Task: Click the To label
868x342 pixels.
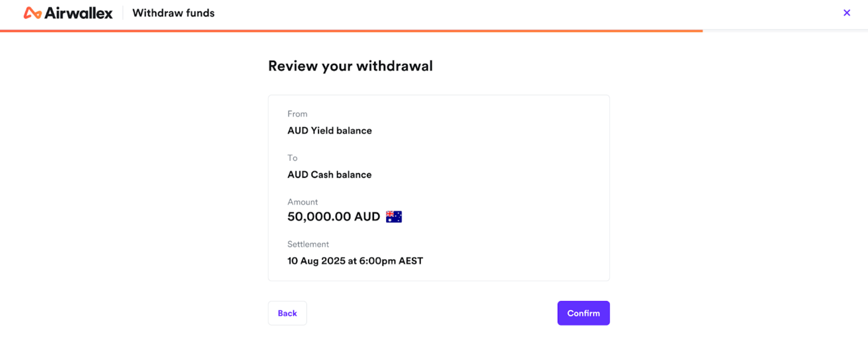Action: [x=292, y=158]
